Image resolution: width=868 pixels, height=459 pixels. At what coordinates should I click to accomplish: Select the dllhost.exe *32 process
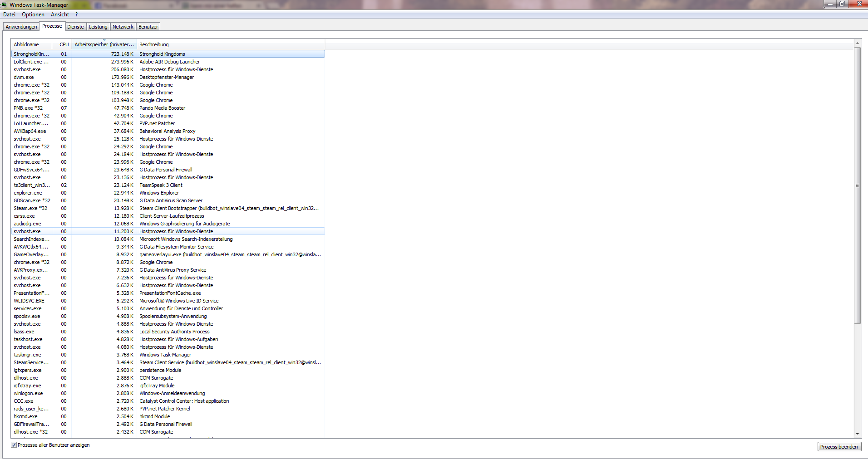(x=168, y=432)
